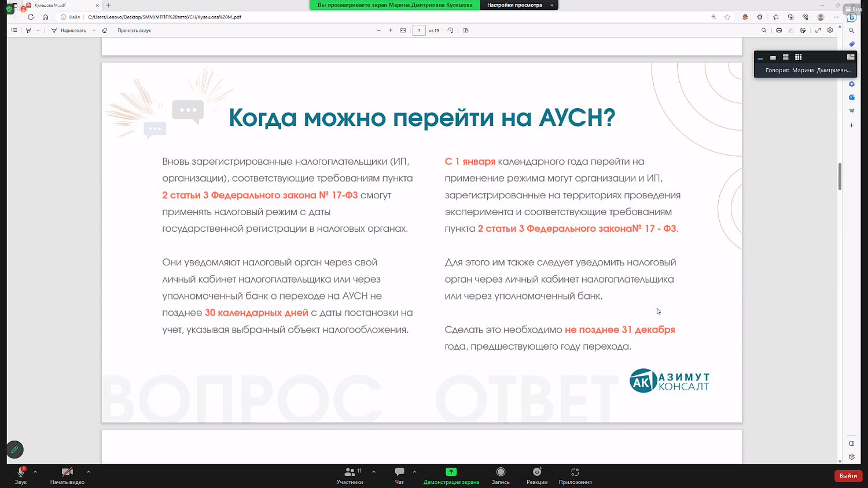Open the table of contents panel

tap(13, 29)
